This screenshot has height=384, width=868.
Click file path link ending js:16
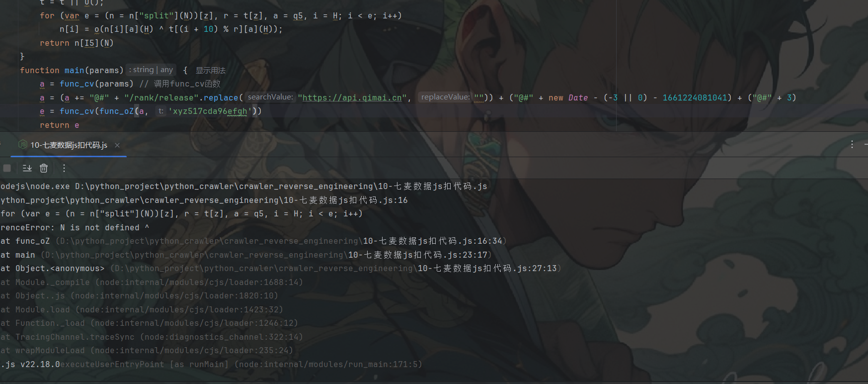(204, 200)
